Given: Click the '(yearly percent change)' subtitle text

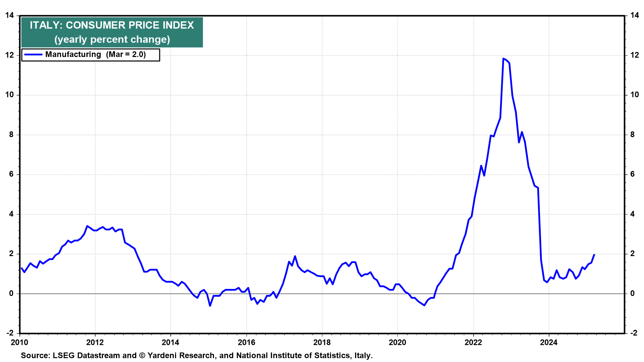Looking at the screenshot, I should 112,40.
